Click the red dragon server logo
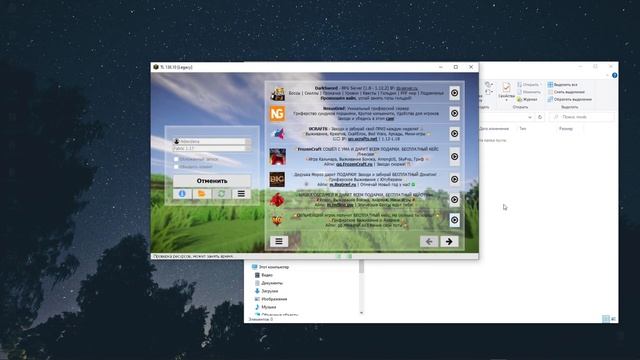This screenshot has width=640, height=360. coord(277,200)
